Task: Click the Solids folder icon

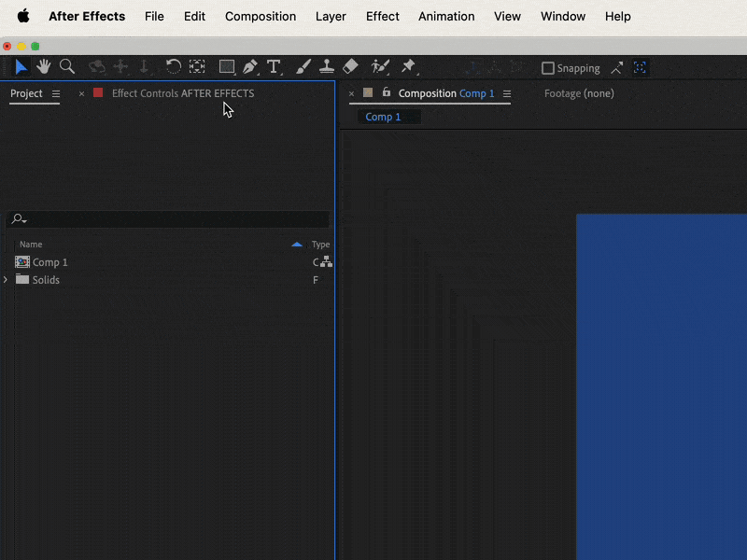Action: click(21, 279)
